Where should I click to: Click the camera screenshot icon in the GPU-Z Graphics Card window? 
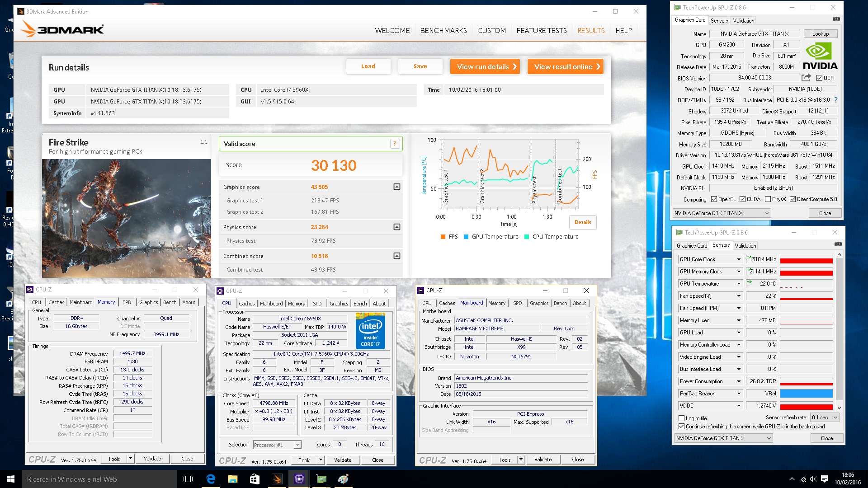click(836, 19)
